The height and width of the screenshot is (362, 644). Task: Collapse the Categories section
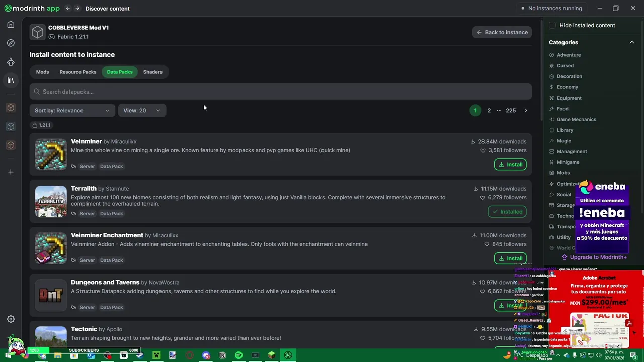click(x=632, y=42)
